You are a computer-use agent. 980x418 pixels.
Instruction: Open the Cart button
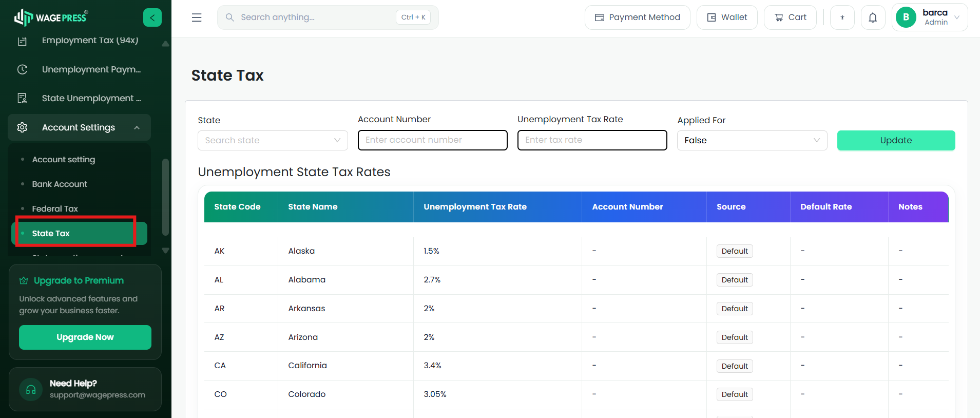coord(790,17)
